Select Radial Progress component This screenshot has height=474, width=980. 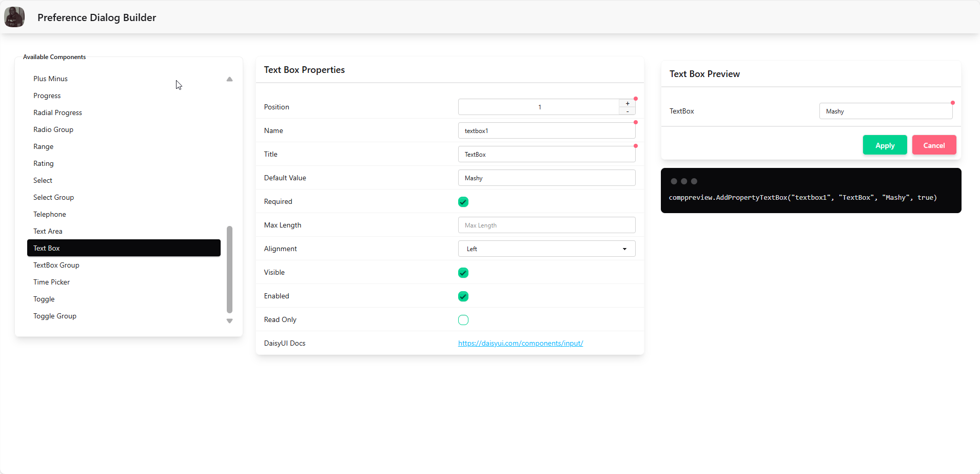tap(57, 112)
